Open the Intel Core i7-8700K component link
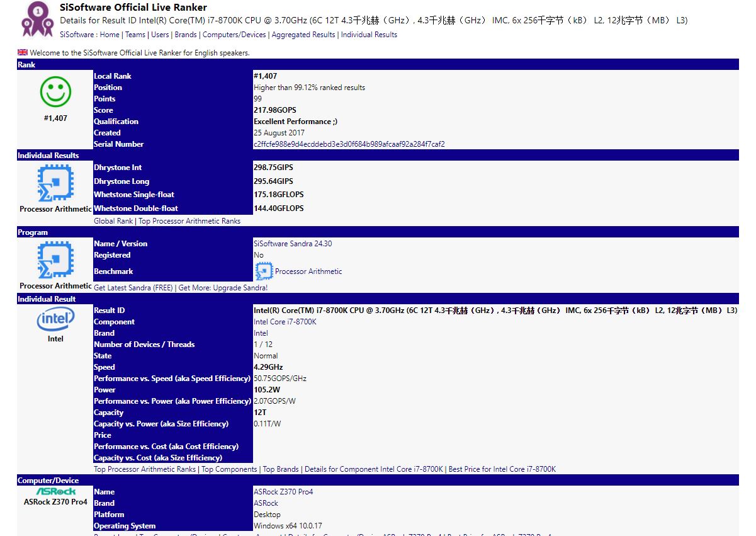 coord(285,322)
